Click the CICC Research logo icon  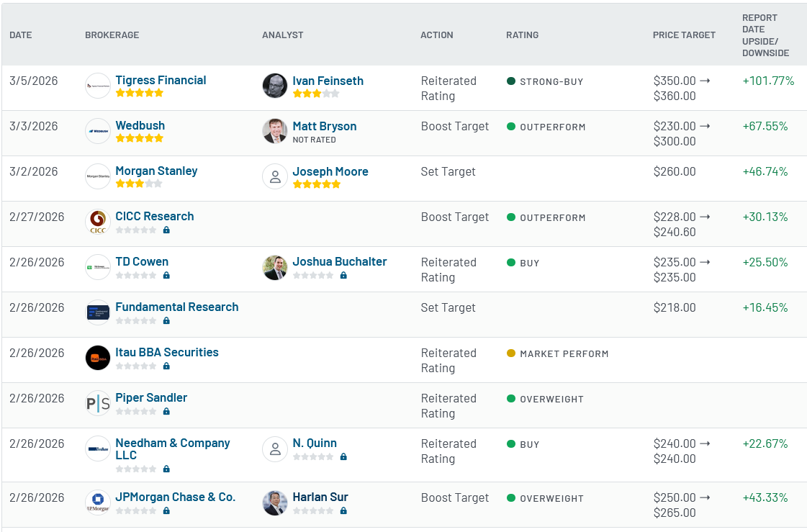(x=98, y=221)
